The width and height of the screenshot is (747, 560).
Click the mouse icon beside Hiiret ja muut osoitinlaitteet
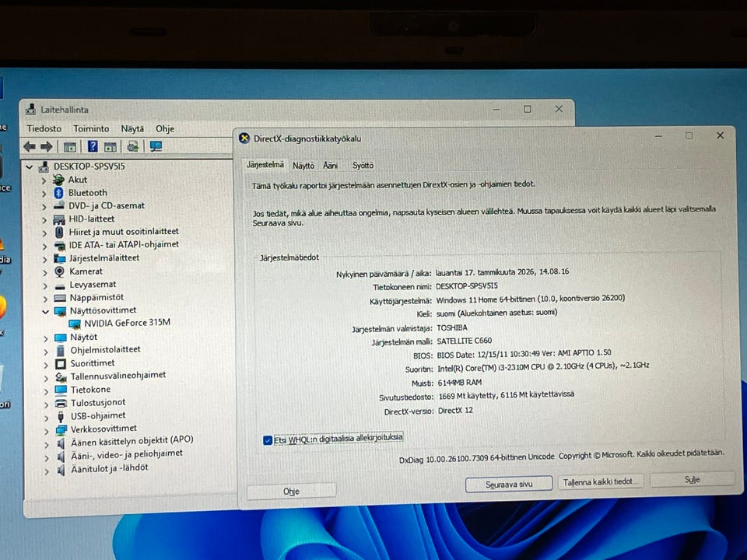pos(59,232)
